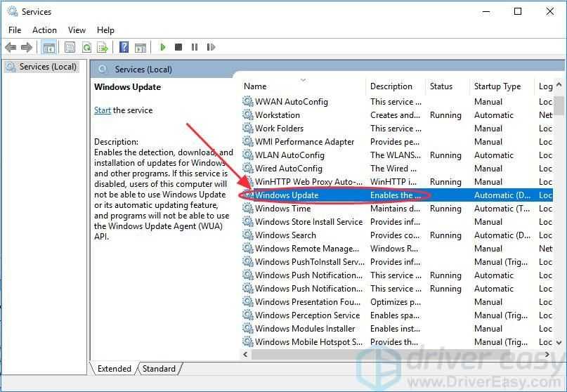The height and width of the screenshot is (392, 567).
Task: Sort services by the Name column header
Action: [x=255, y=86]
